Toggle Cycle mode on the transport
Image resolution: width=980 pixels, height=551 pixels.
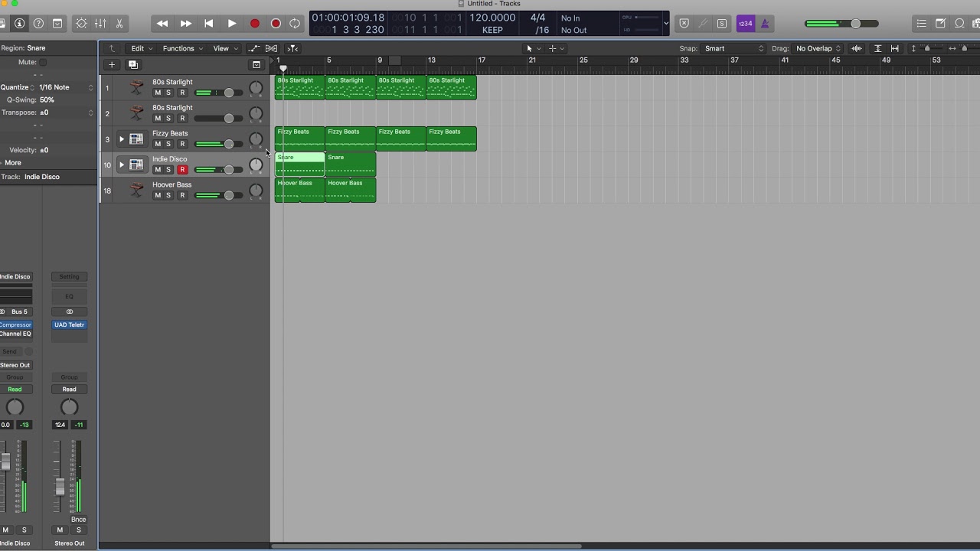295,24
